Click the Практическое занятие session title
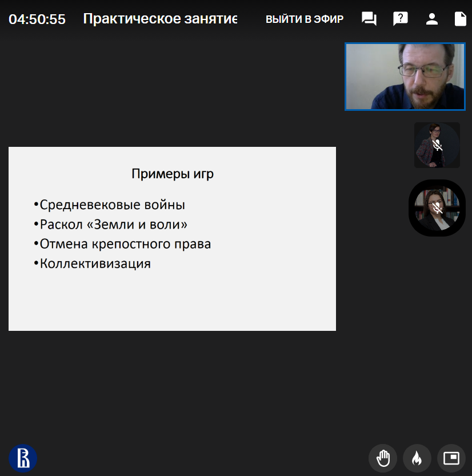The image size is (472, 476). (x=160, y=19)
